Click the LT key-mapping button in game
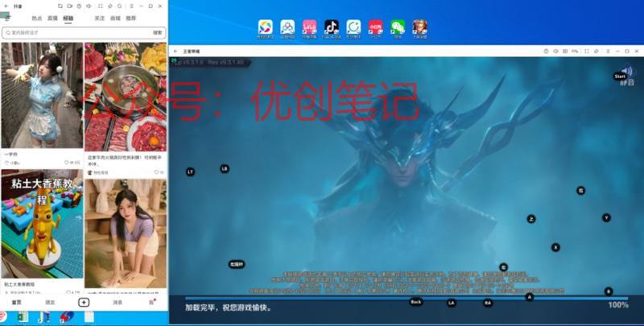The width and height of the screenshot is (644, 326). [190, 172]
